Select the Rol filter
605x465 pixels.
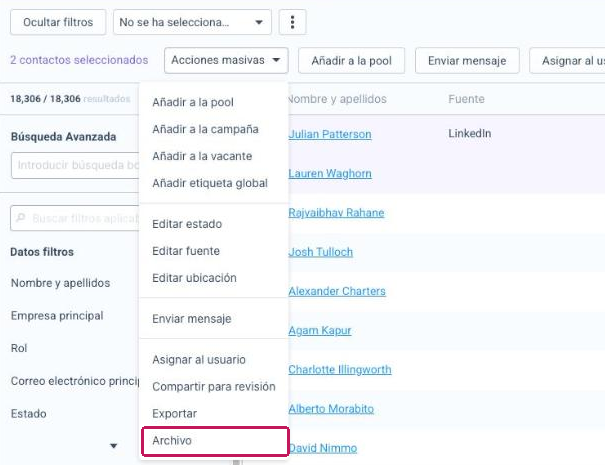(19, 348)
